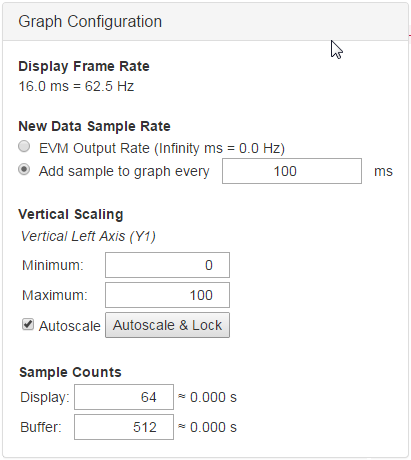Click the Vertical Left Axis Minimum field
The image size is (411, 460).
click(x=167, y=265)
